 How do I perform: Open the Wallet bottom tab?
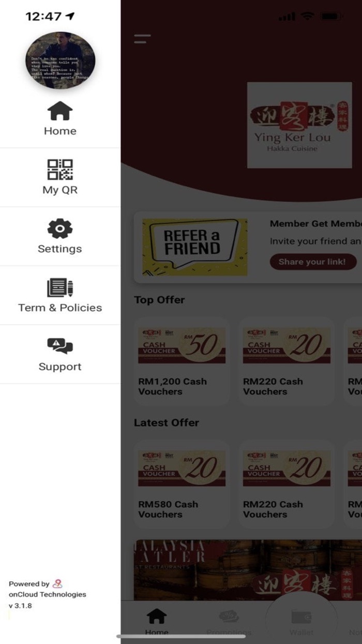point(301,621)
